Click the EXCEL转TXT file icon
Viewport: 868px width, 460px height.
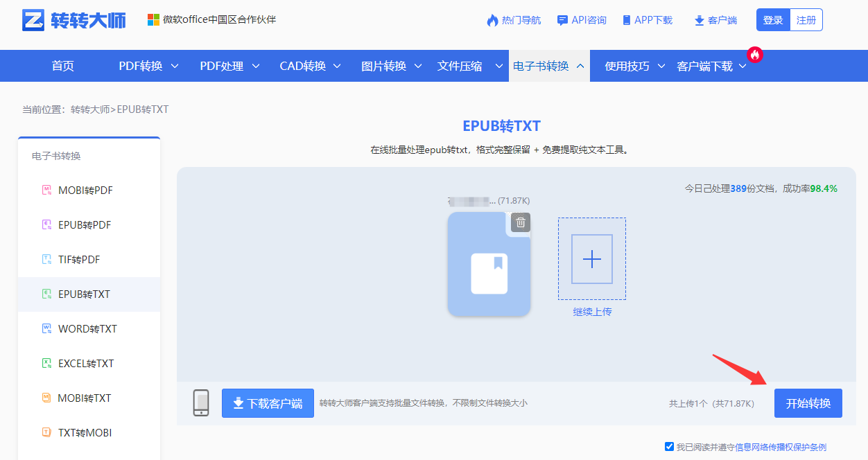[x=47, y=364]
